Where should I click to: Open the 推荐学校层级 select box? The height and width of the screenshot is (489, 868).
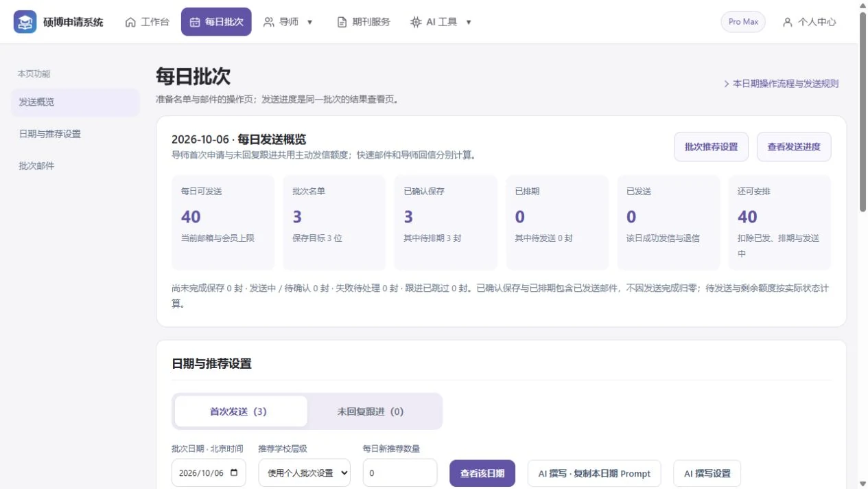pyautogui.click(x=305, y=473)
